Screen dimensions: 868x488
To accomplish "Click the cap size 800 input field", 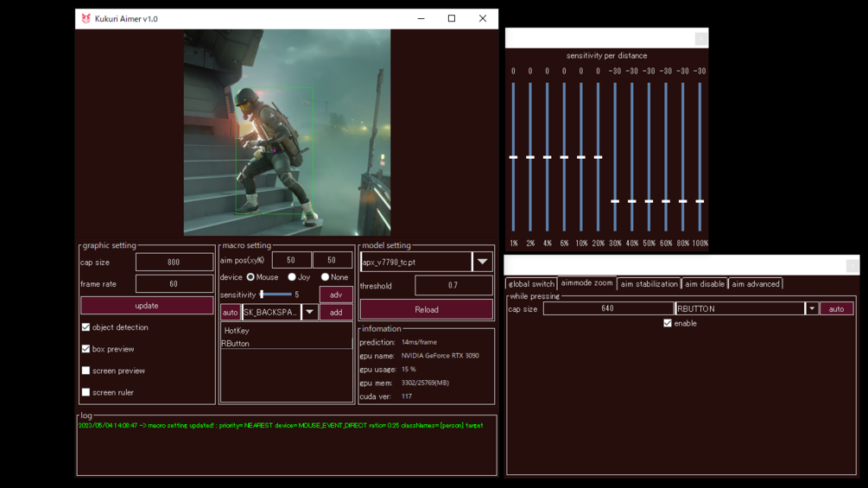I will (x=174, y=262).
